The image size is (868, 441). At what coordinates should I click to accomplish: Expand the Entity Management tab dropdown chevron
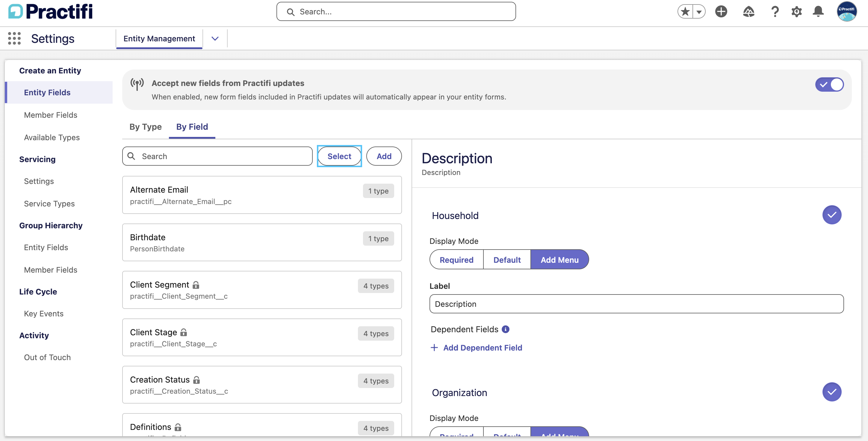[215, 38]
